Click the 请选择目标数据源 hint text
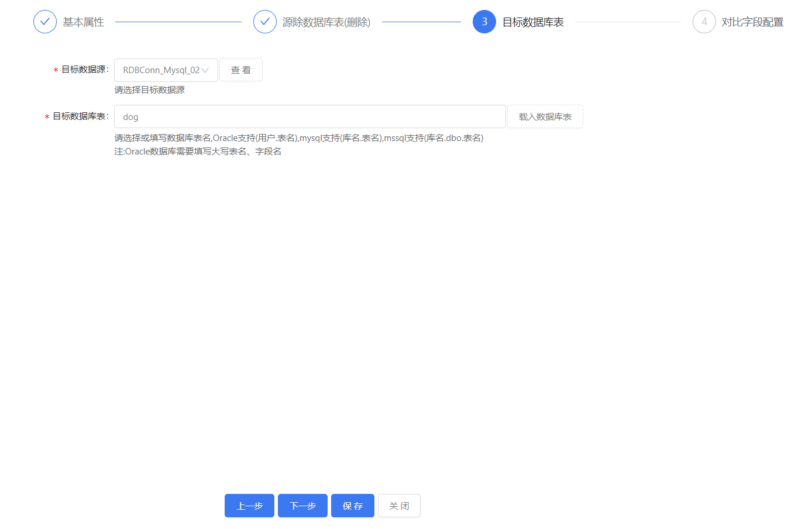Viewport: 812px width, 529px height. [150, 90]
